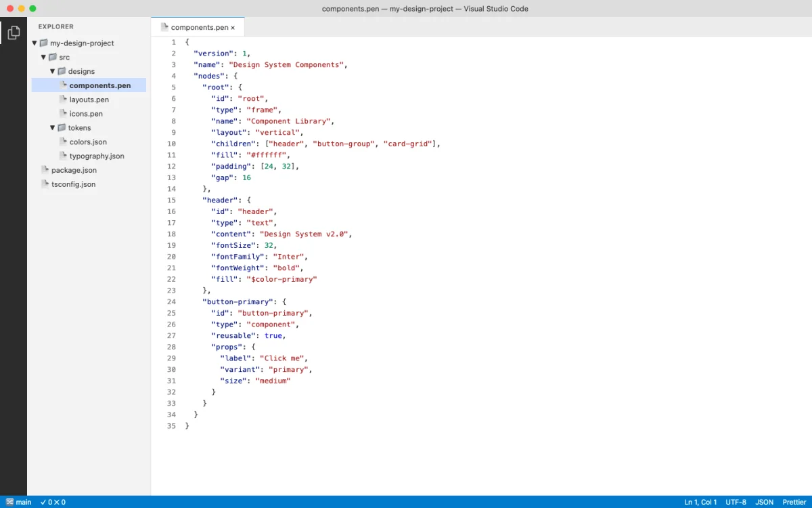Viewport: 812px width, 508px height.
Task: Click the "Inter" fontFamily value
Action: click(289, 257)
